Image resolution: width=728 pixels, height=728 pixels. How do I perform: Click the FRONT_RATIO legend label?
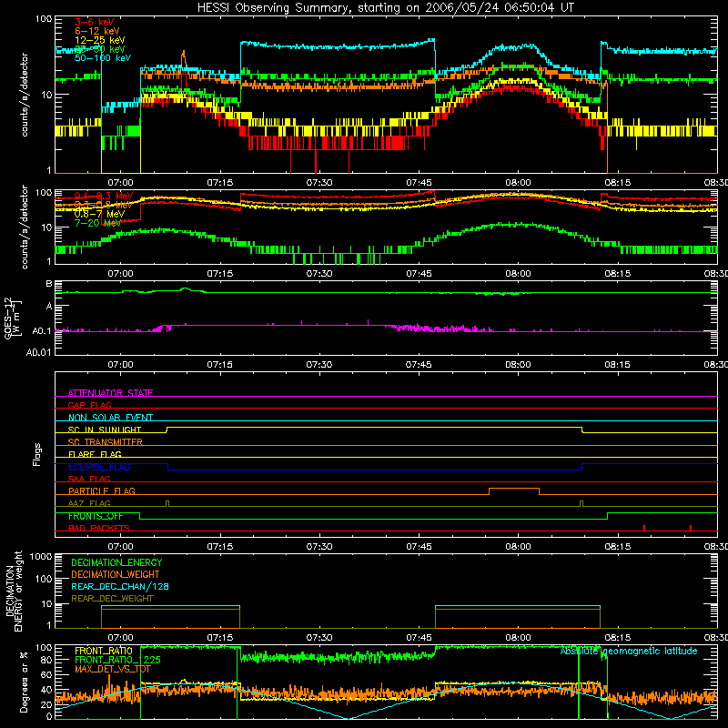[104, 651]
